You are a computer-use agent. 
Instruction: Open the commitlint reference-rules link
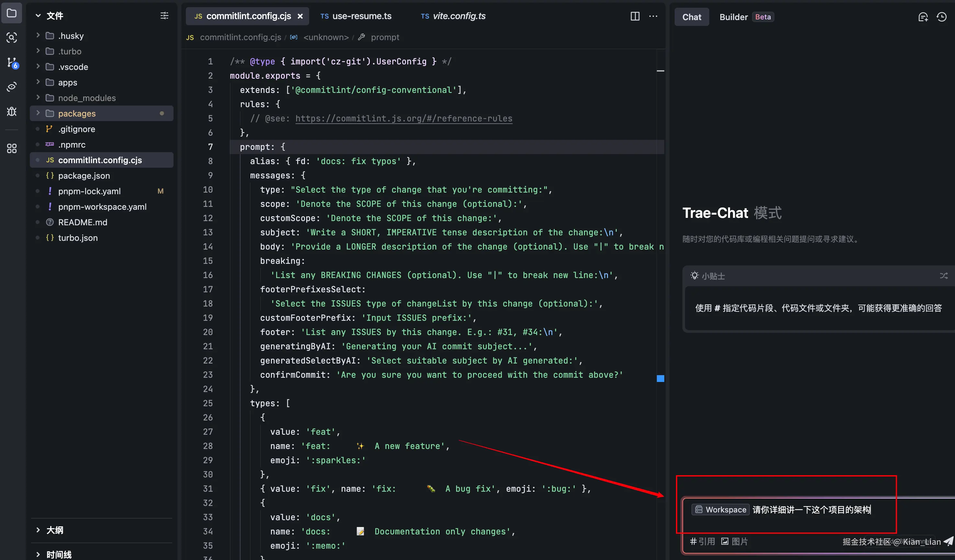404,118
